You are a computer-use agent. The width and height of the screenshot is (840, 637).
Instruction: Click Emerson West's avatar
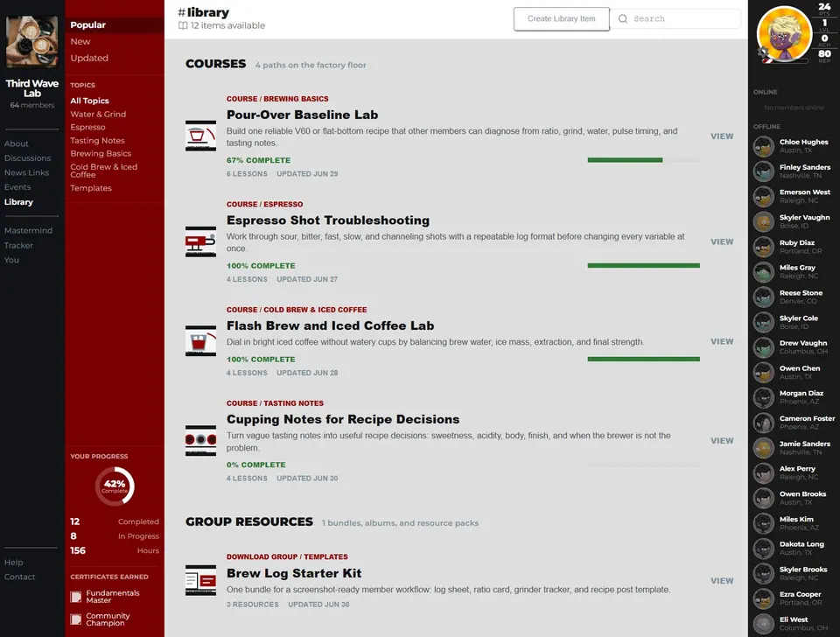pos(763,196)
